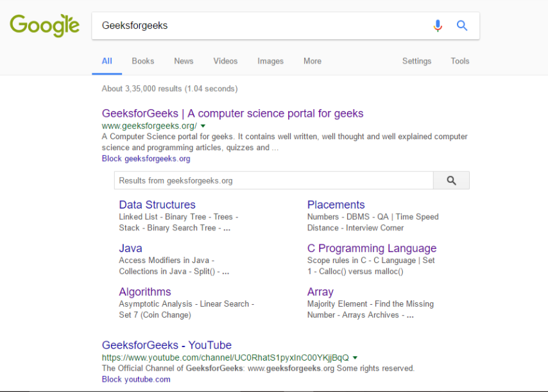Open search Tools
548x392 pixels.
460,61
